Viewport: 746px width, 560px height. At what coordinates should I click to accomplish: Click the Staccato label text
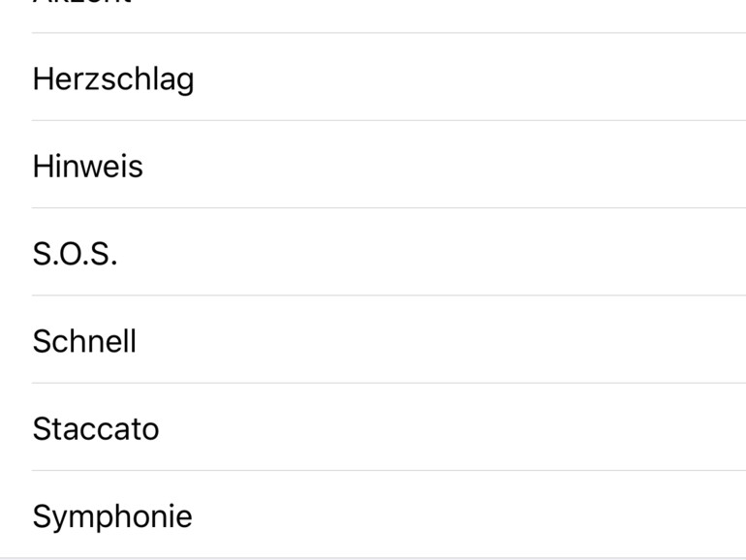(96, 428)
